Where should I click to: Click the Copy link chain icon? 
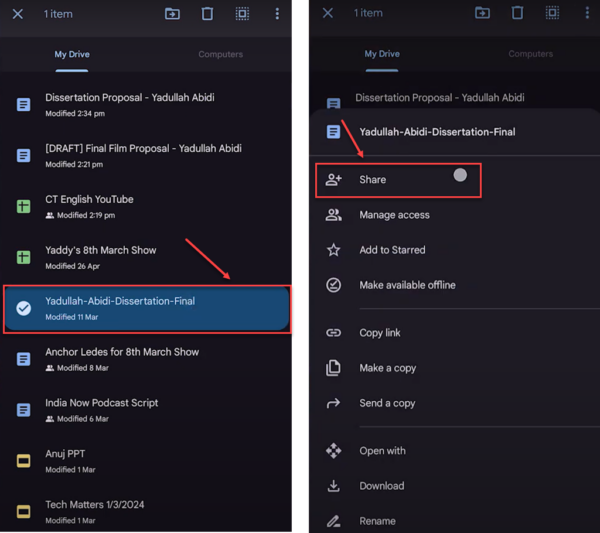(334, 333)
